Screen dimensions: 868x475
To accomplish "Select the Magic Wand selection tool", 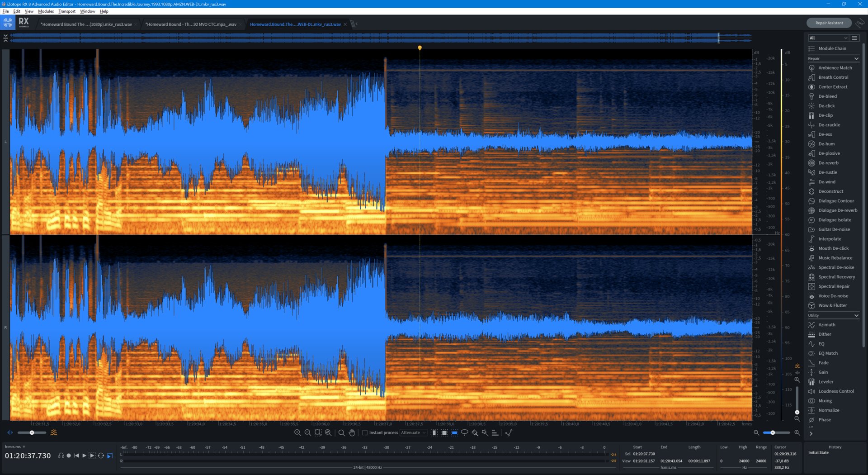I will pos(485,433).
